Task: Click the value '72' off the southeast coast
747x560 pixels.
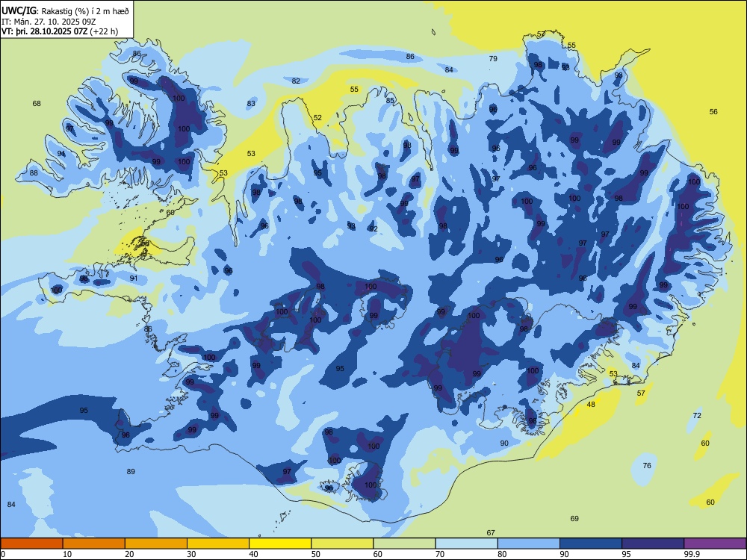Action: coord(697,415)
